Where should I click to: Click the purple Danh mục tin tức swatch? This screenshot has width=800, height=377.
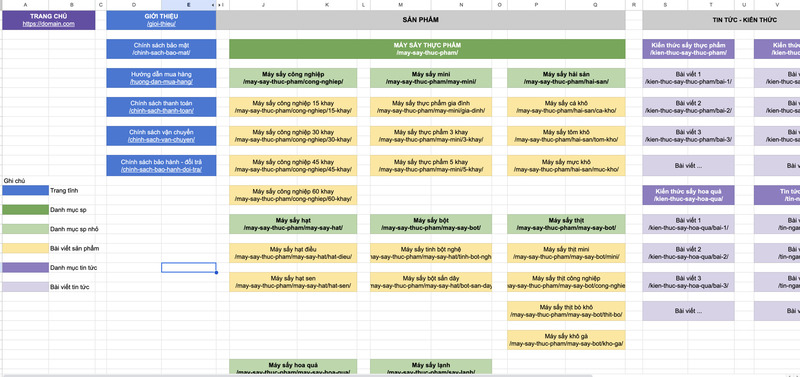(x=26, y=268)
